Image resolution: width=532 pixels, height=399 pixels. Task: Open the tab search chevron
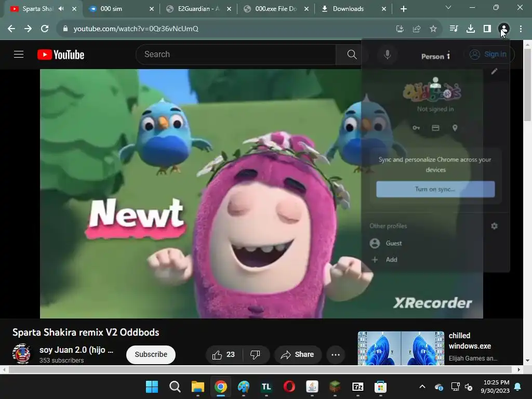click(448, 7)
